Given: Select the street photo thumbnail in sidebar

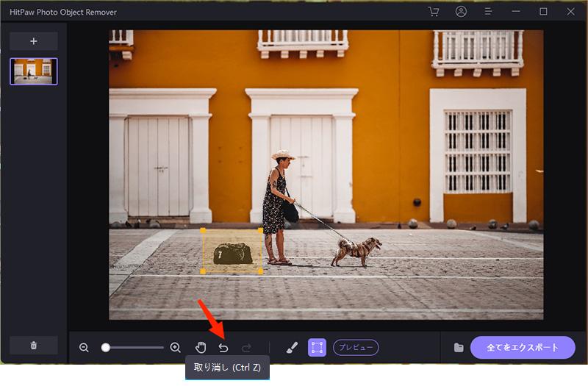Looking at the screenshot, I should coord(33,71).
